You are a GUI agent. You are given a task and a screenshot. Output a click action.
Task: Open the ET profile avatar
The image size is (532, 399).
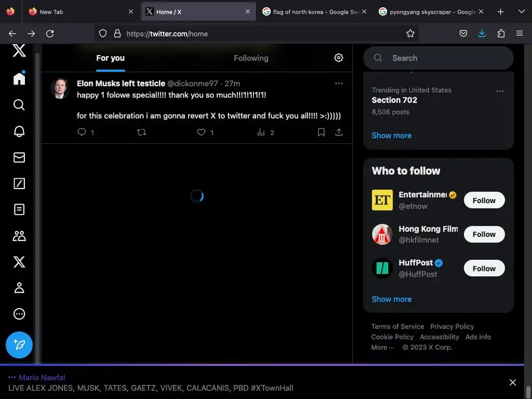(382, 200)
